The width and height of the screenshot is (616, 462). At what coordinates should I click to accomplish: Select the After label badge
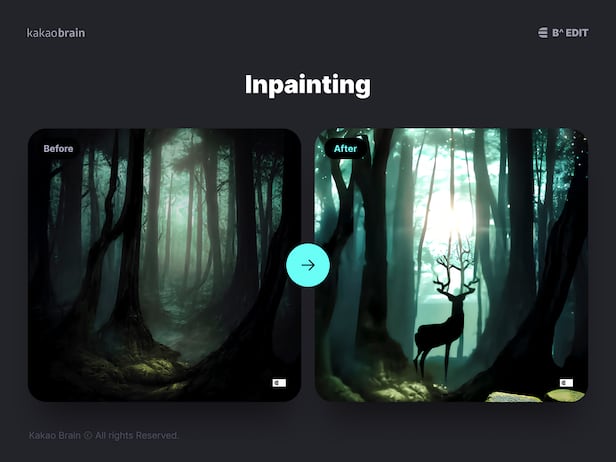346,149
